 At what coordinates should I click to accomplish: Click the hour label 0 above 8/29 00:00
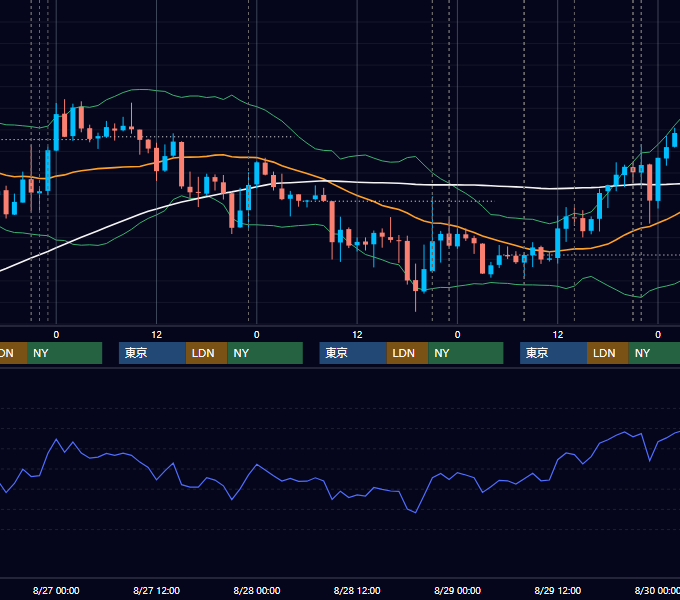coord(457,335)
